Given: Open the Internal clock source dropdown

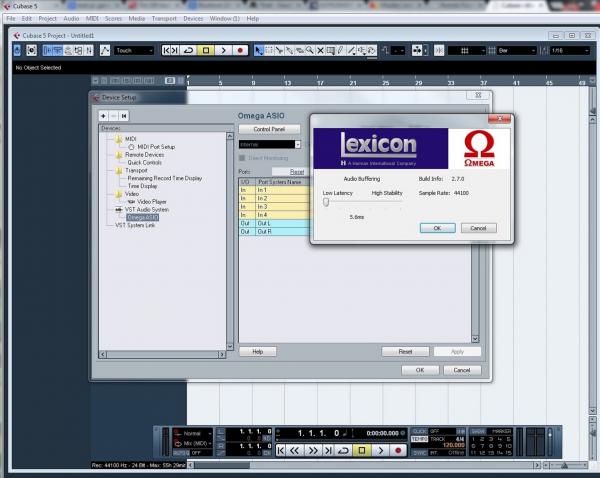Looking at the screenshot, I should coord(268,144).
